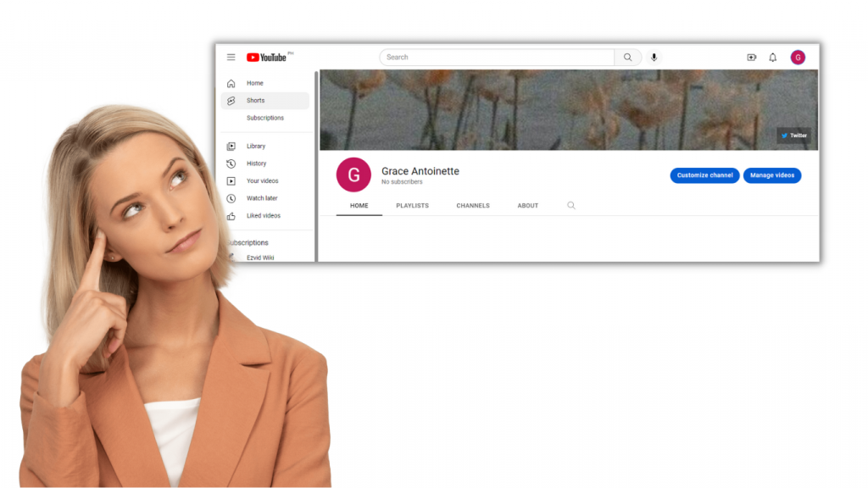Open the hamburger guide menu

pos(231,57)
